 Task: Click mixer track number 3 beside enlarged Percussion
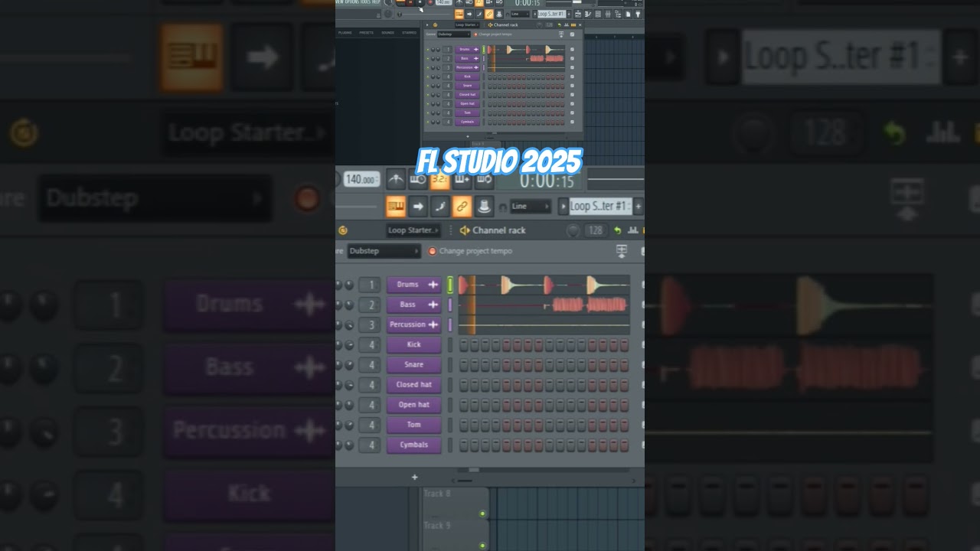click(370, 324)
